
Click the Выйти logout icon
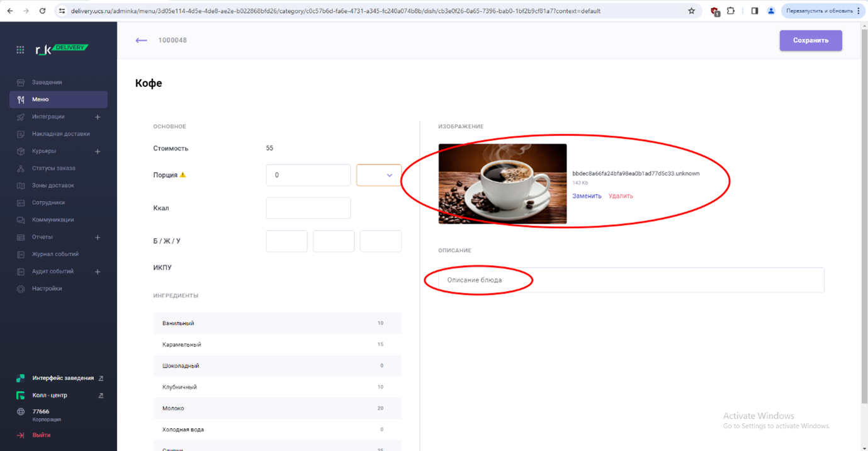21,435
